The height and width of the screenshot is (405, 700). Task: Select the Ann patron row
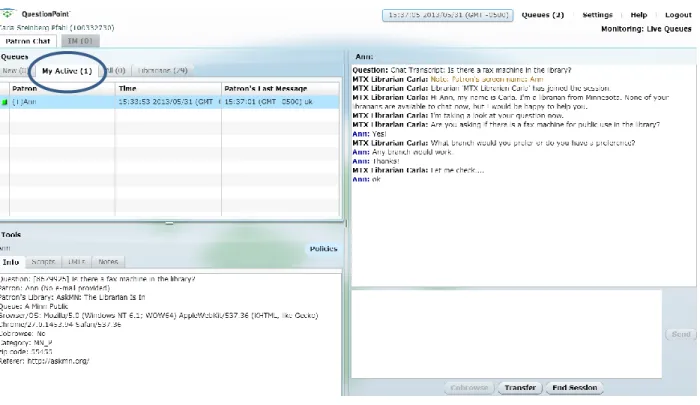(x=170, y=102)
